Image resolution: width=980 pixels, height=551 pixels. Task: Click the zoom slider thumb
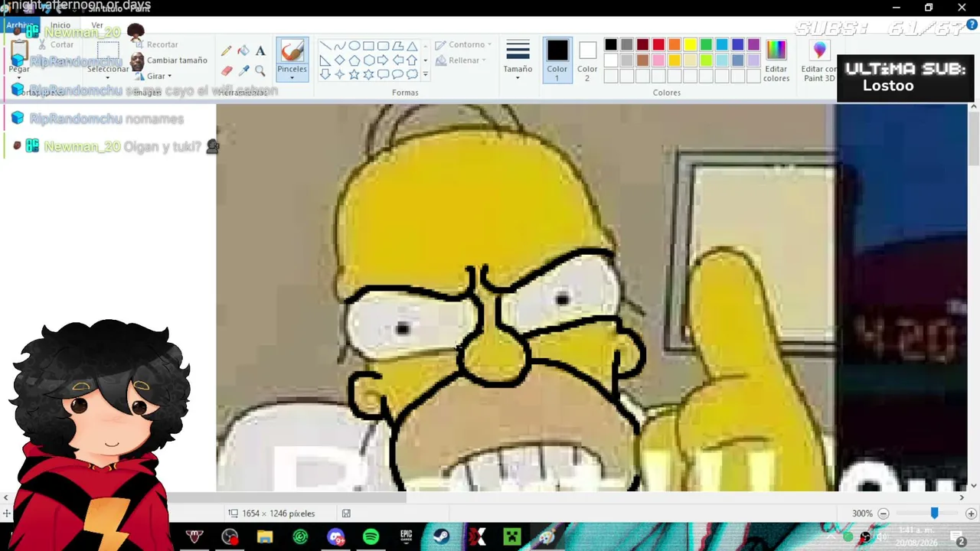[x=934, y=514]
